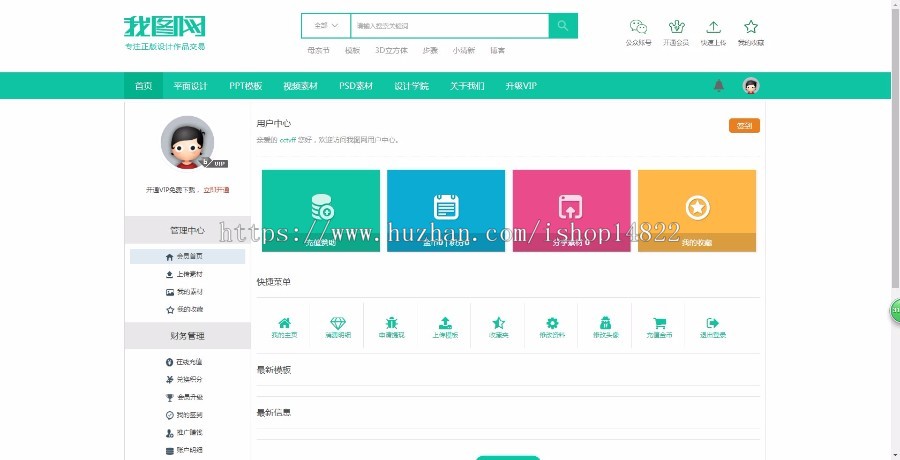This screenshot has width=900, height=460.
Task: Go to 升级VIP in navigation bar
Action: (x=520, y=86)
